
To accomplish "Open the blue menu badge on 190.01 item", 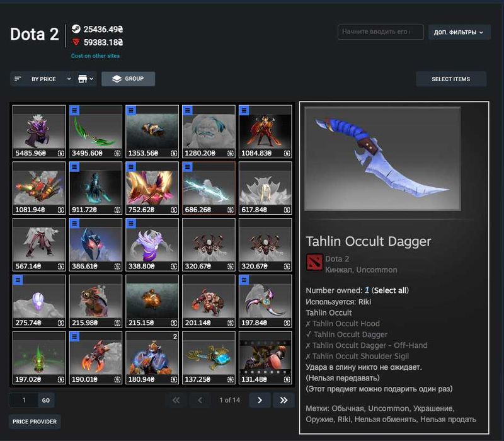I will tap(74, 336).
